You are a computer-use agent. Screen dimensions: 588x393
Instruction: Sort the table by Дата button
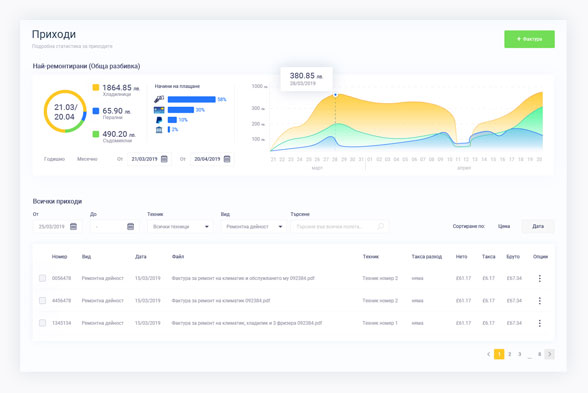click(538, 226)
